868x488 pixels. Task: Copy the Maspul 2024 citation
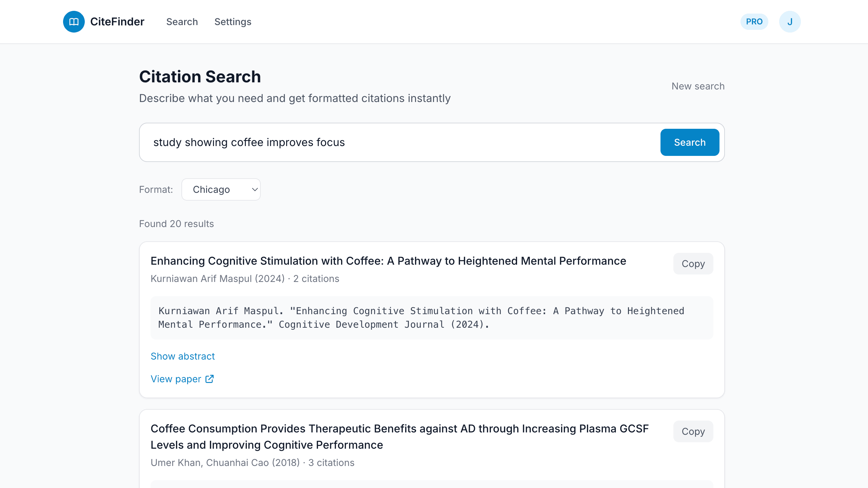pyautogui.click(x=693, y=264)
